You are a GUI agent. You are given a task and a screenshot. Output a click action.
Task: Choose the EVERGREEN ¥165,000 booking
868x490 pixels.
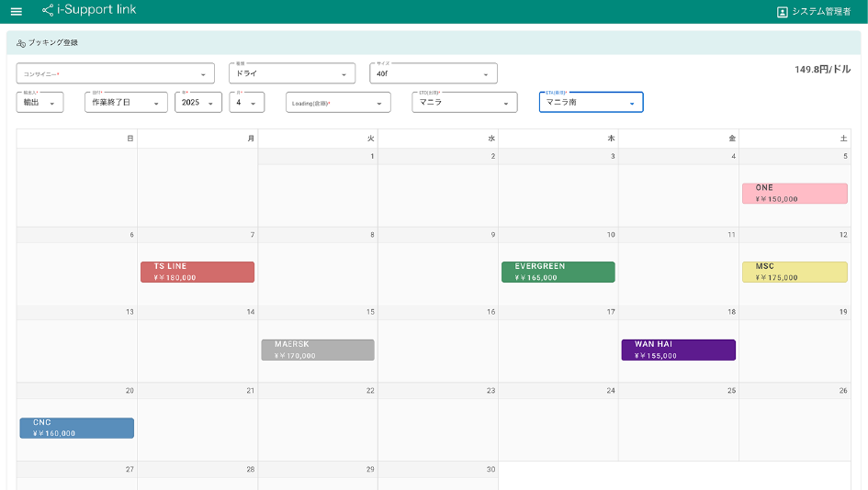click(x=558, y=273)
